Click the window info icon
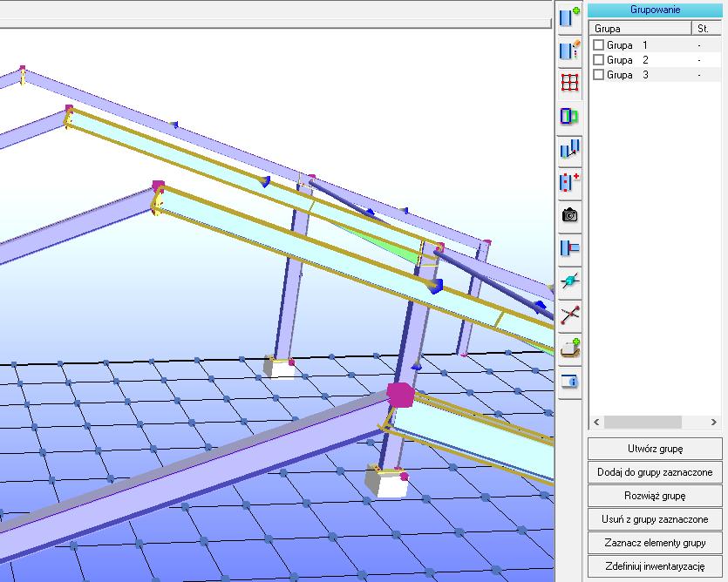Screen dimensions: 728x582 (569, 381)
